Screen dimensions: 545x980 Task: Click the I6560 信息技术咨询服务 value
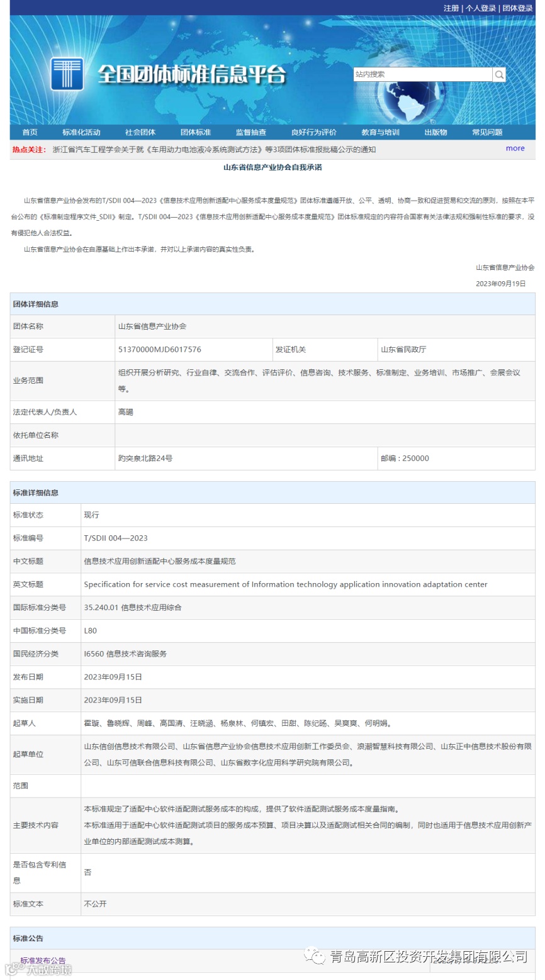(125, 654)
